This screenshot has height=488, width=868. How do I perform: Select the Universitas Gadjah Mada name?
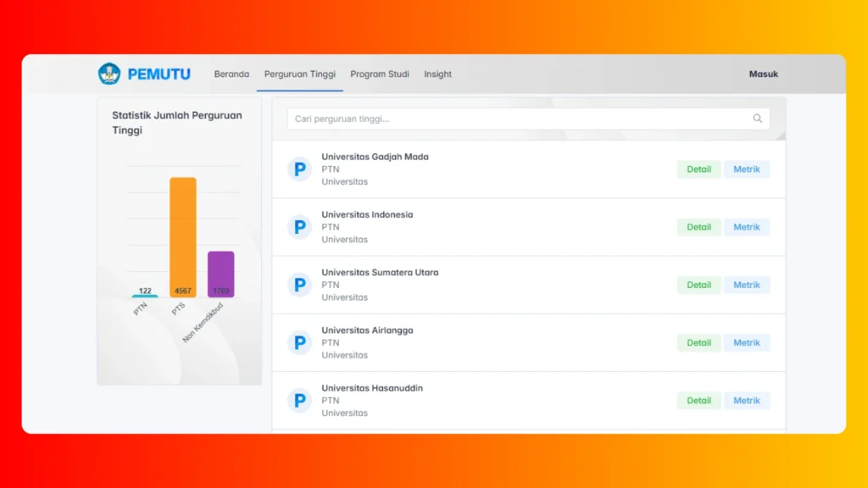coord(375,157)
